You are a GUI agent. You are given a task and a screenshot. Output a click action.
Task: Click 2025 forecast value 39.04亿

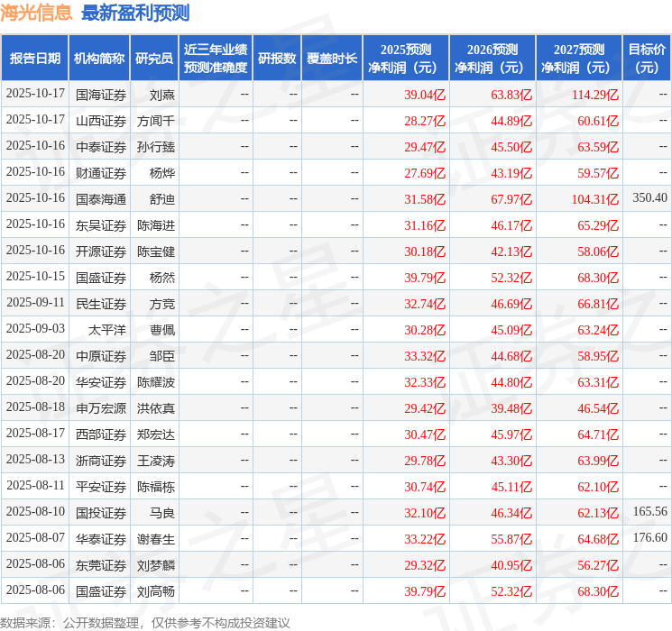(425, 95)
